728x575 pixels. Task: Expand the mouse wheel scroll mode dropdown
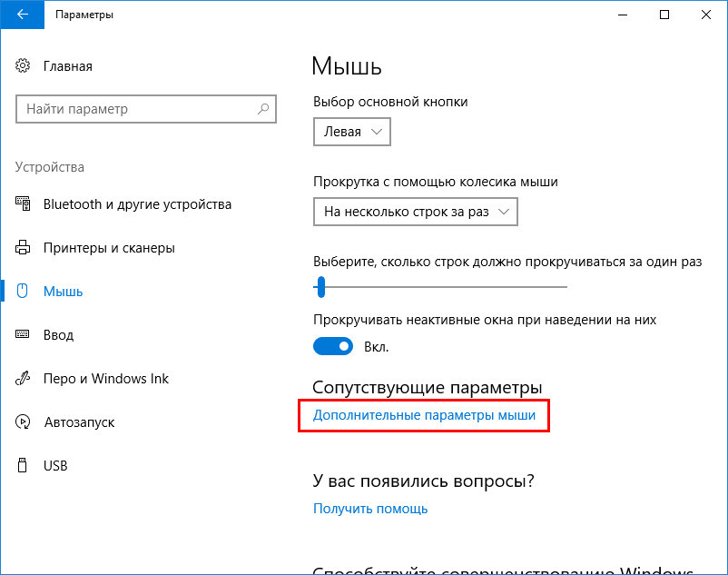click(416, 212)
